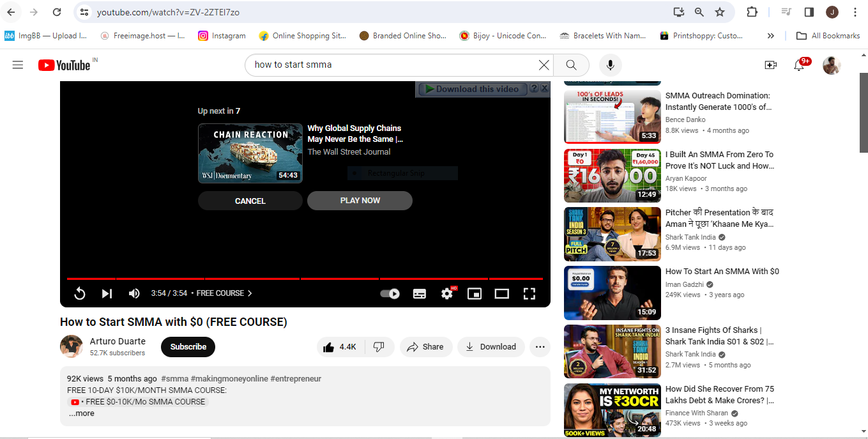This screenshot has height=439, width=868.
Task: Click Download button below the video
Action: 491,346
